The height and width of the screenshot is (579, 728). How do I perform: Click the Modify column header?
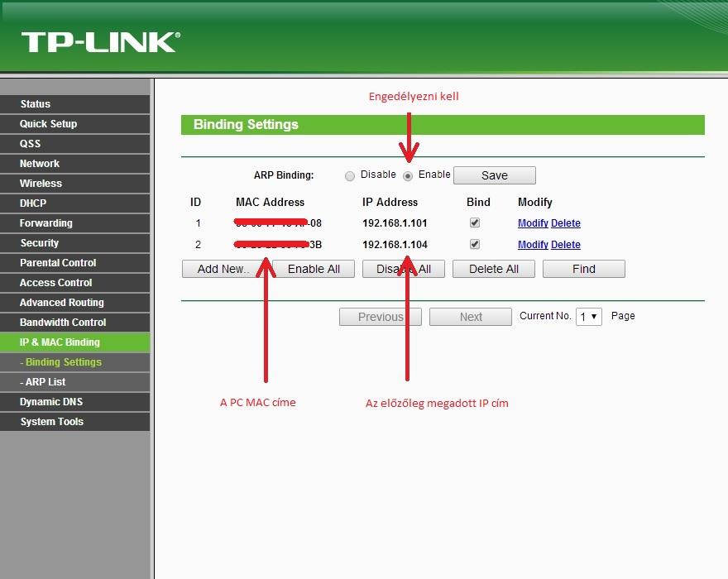[535, 203]
